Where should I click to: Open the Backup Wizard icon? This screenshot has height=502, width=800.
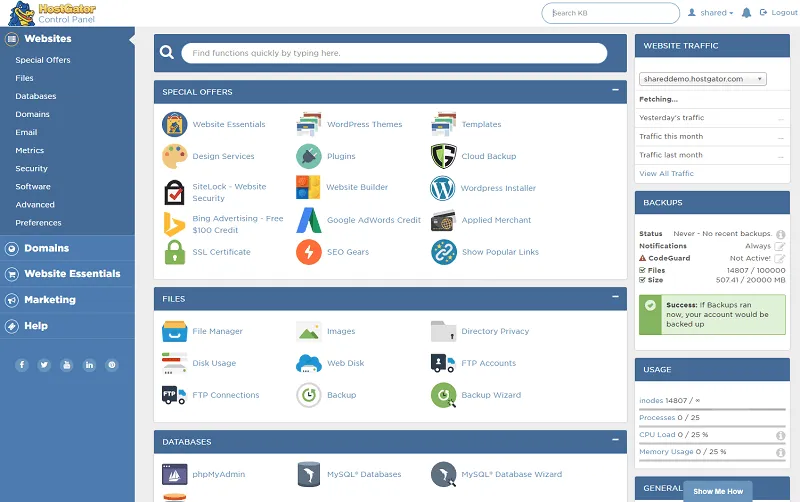pos(443,395)
